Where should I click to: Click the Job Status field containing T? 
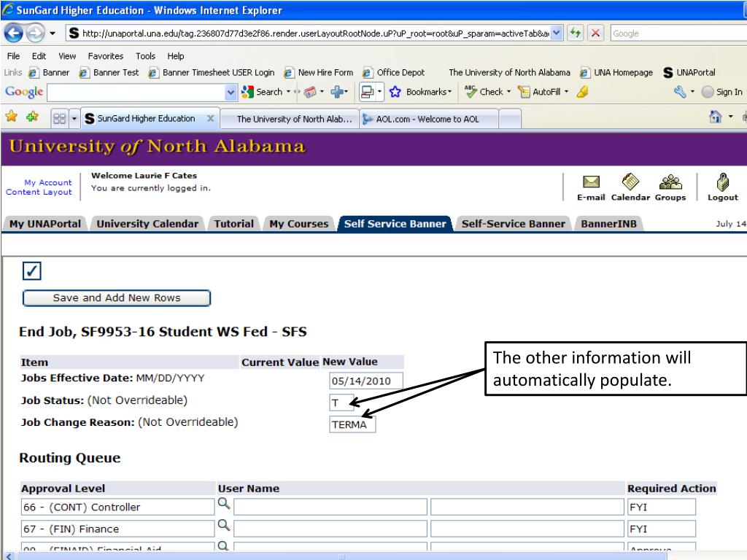(x=341, y=402)
